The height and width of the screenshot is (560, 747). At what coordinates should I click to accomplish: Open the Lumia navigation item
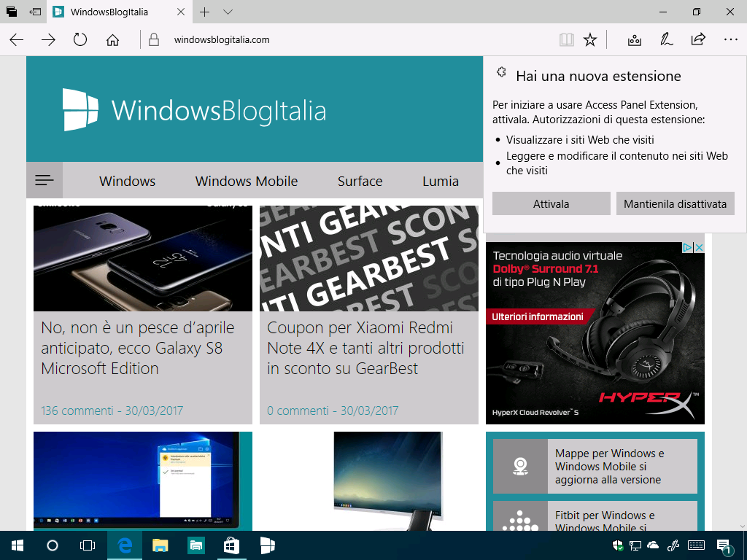point(441,181)
